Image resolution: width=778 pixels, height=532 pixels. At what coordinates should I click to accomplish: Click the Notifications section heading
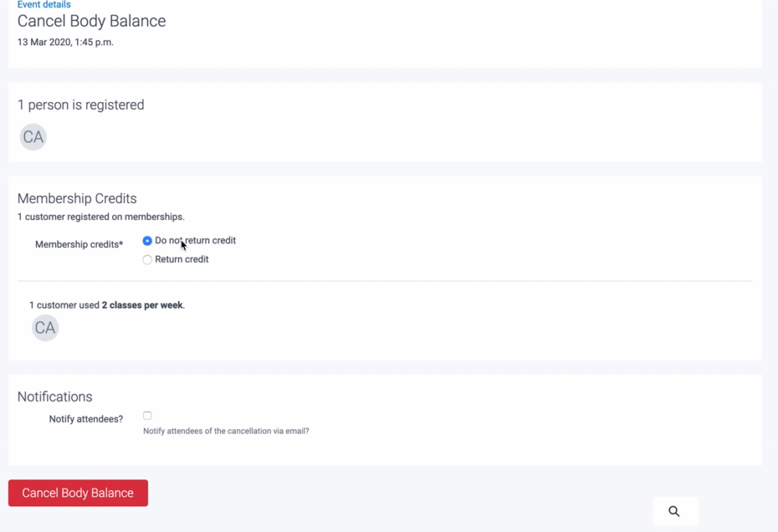(x=54, y=397)
